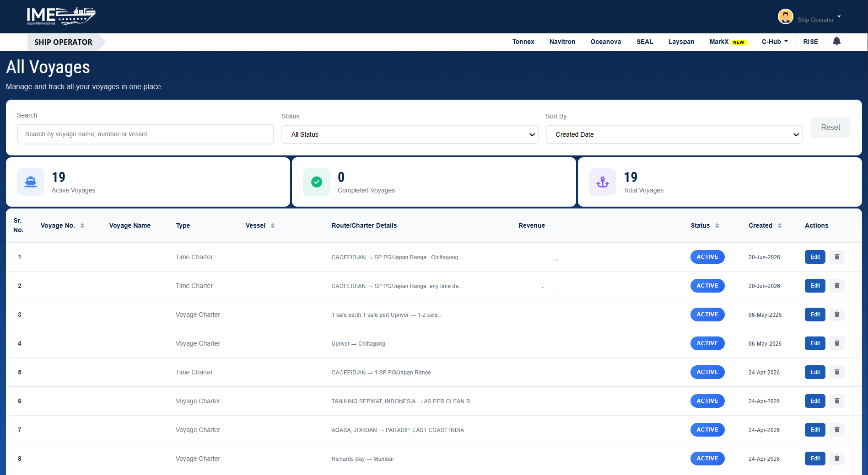Sort by Status column arrows
Image resolution: width=868 pixels, height=475 pixels.
(x=717, y=225)
